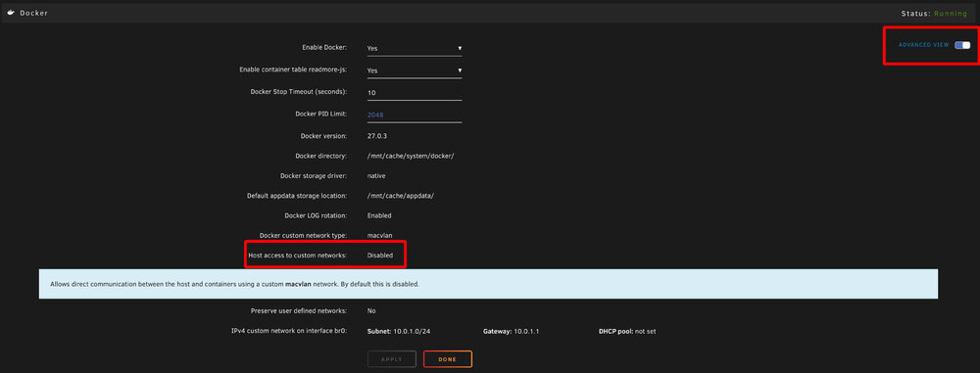Click 'Preserve user defined networks:' label
The height and width of the screenshot is (373, 980).
(299, 310)
